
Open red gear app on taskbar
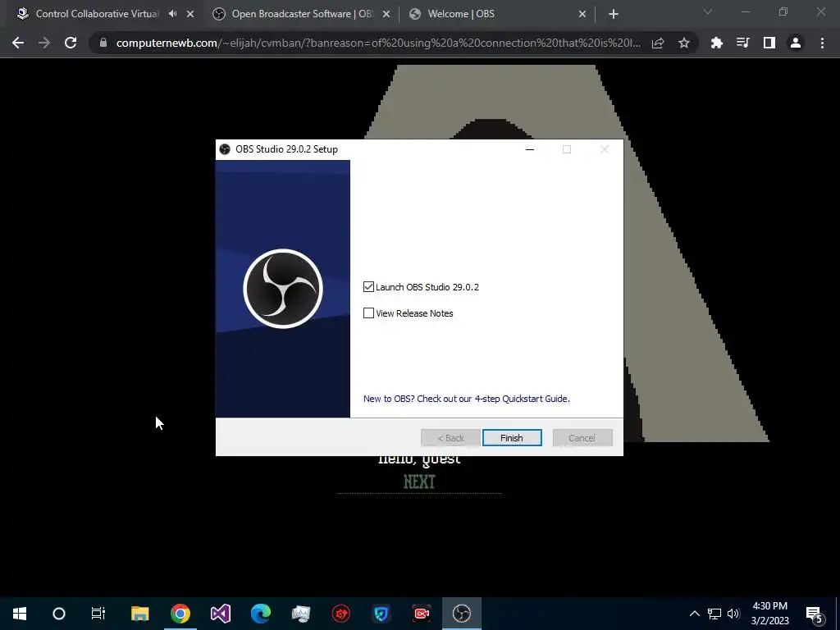(341, 614)
